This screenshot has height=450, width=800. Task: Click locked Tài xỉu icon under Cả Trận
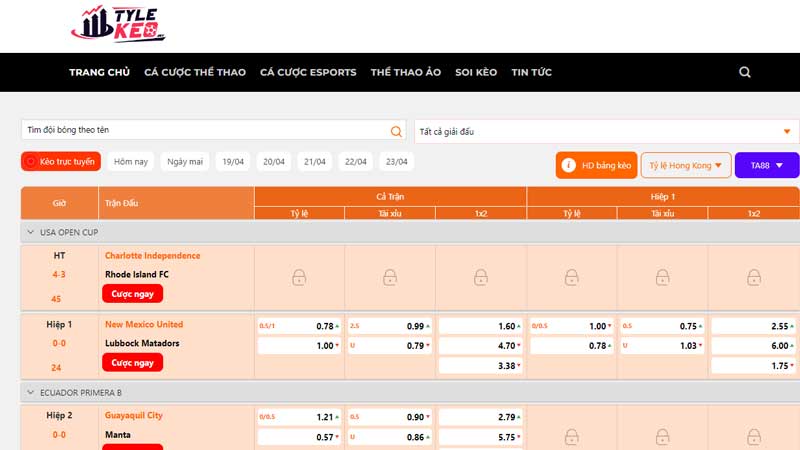[390, 277]
